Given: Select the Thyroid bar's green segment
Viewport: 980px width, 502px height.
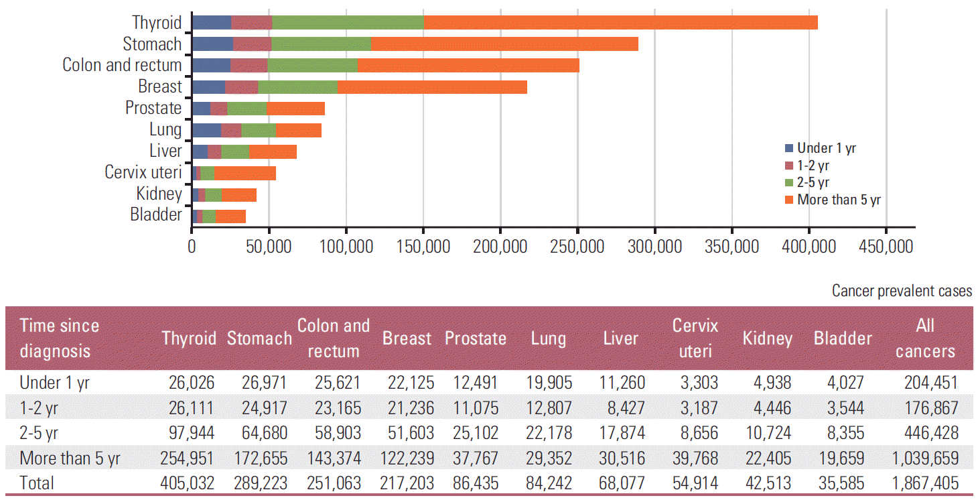Looking at the screenshot, I should point(348,23).
